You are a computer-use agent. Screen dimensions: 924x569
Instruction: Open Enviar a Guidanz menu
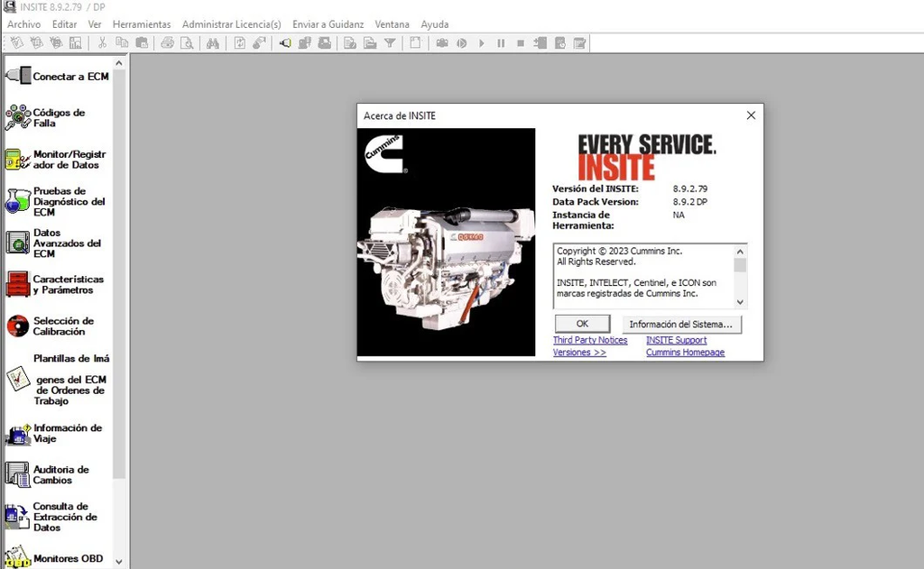pos(328,24)
